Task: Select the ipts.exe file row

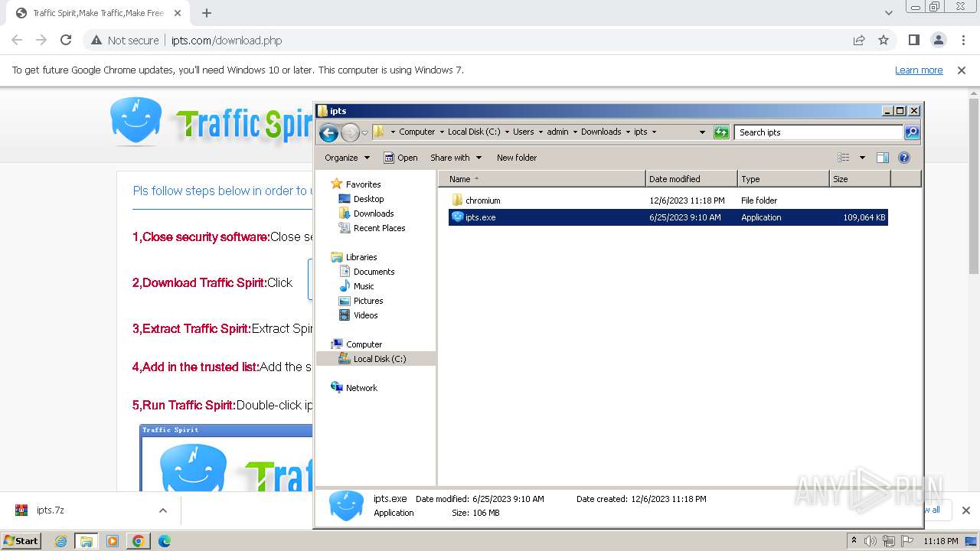Action: click(668, 217)
